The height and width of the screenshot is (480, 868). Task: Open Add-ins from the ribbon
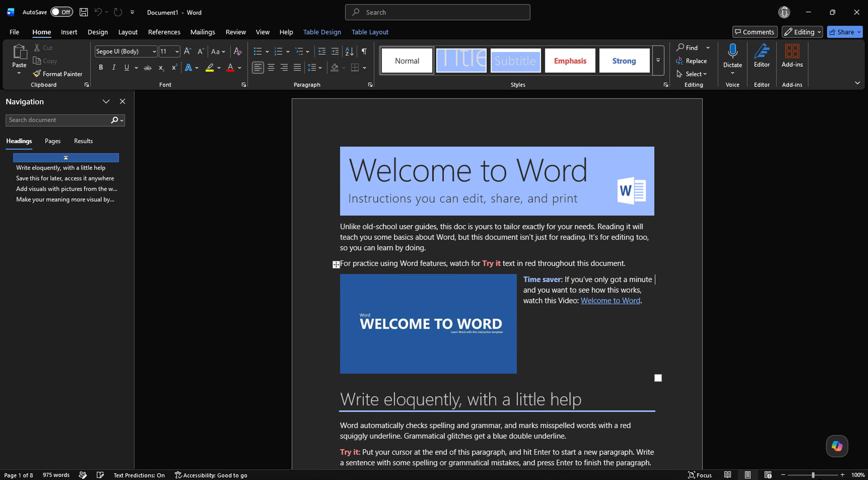click(792, 56)
